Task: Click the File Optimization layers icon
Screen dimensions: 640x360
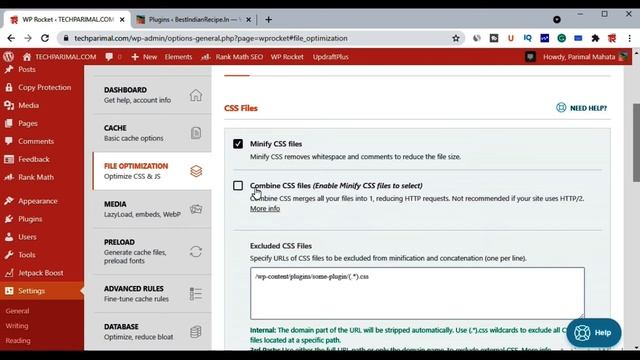Action: click(x=196, y=171)
